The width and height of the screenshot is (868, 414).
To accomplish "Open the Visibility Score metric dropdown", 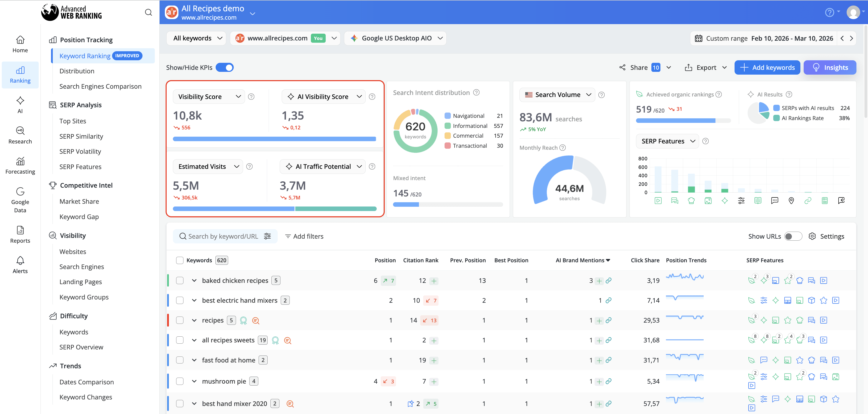I will (208, 96).
